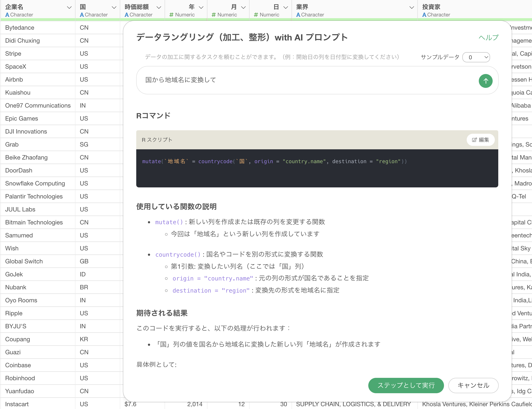Select the Airbnb cell

click(x=38, y=80)
